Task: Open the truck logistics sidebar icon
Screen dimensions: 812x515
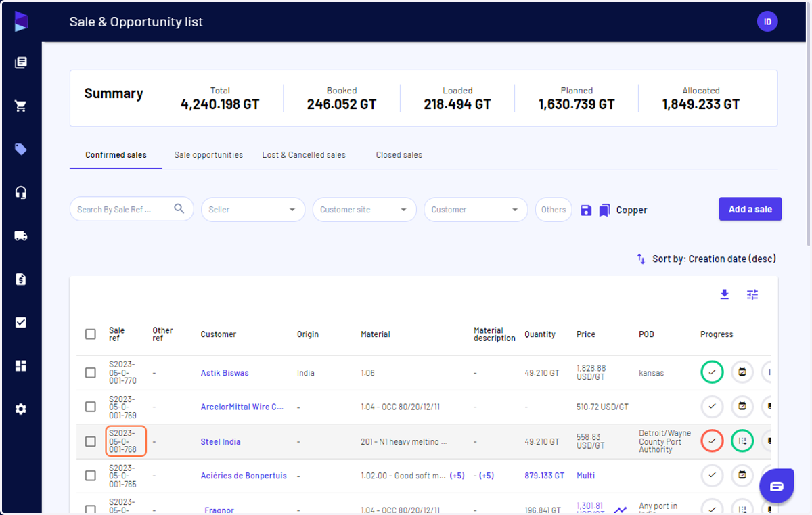Action: 21,236
